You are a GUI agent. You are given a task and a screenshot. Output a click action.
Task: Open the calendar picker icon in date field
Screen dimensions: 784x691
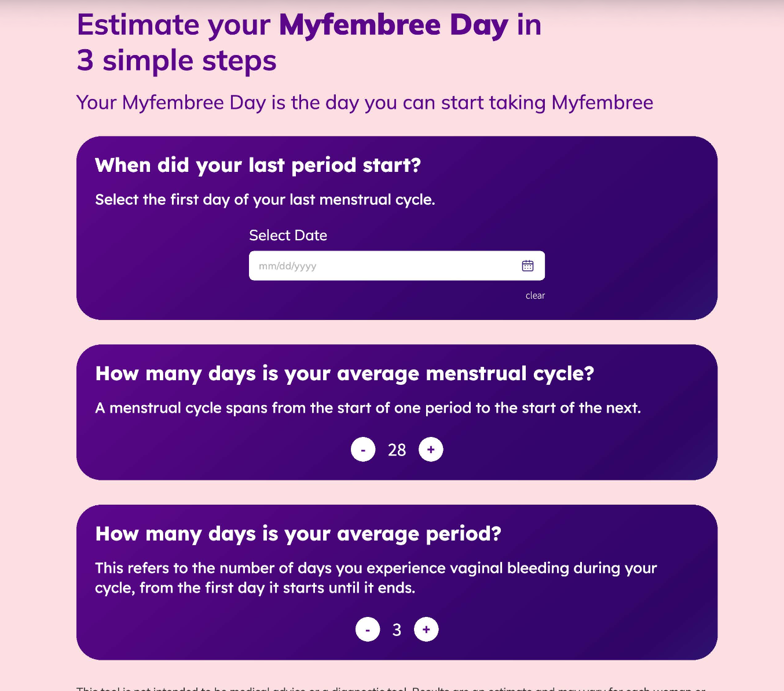click(x=527, y=266)
